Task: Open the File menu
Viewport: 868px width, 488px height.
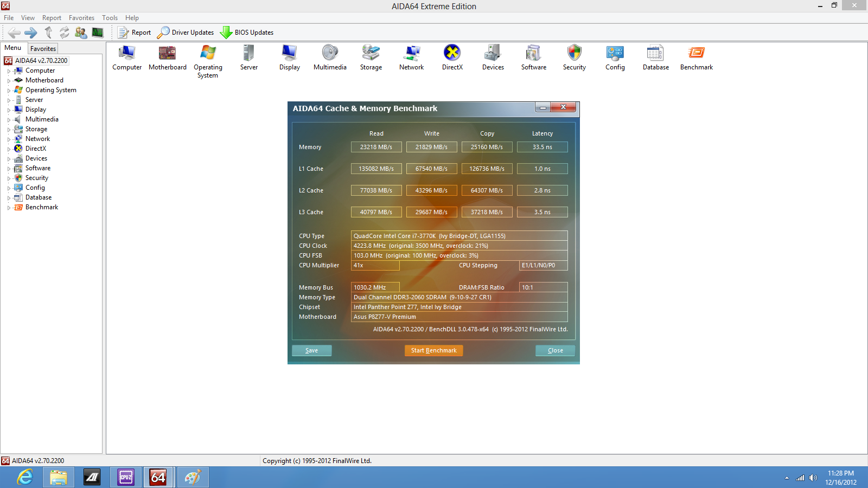Action: (x=9, y=18)
